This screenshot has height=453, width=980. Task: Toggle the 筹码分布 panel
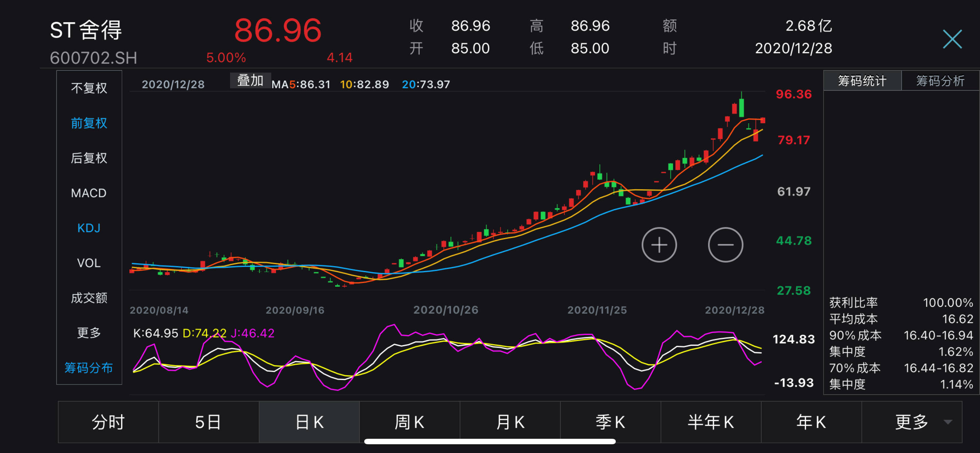89,368
